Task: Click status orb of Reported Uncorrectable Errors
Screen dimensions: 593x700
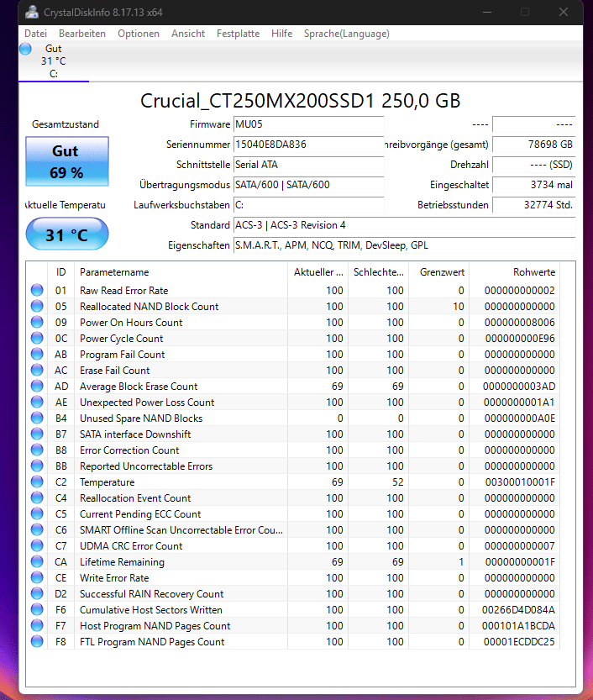Action: click(x=37, y=466)
